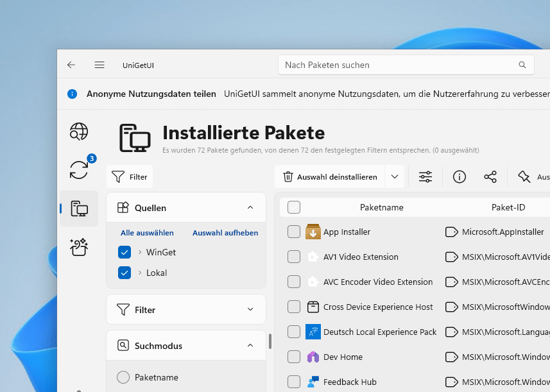
Task: Open the Package Bundles sidebar icon
Action: pos(78,247)
